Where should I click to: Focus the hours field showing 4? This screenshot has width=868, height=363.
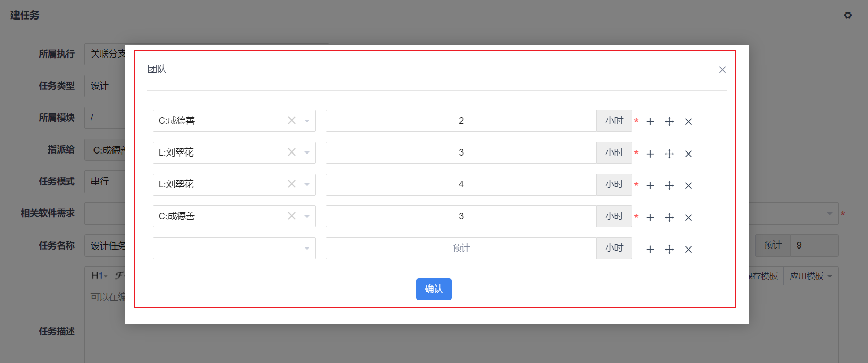point(461,184)
